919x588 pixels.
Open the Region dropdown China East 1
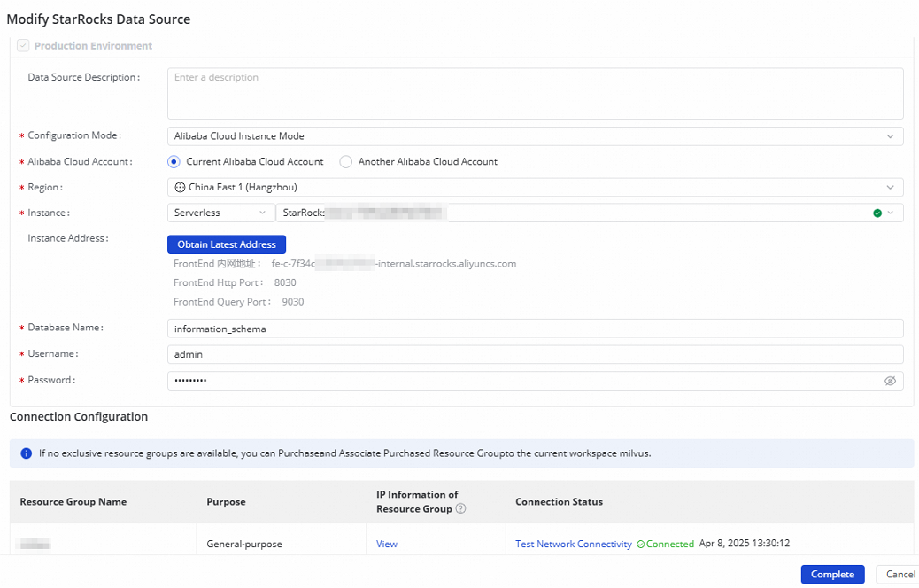(x=535, y=187)
